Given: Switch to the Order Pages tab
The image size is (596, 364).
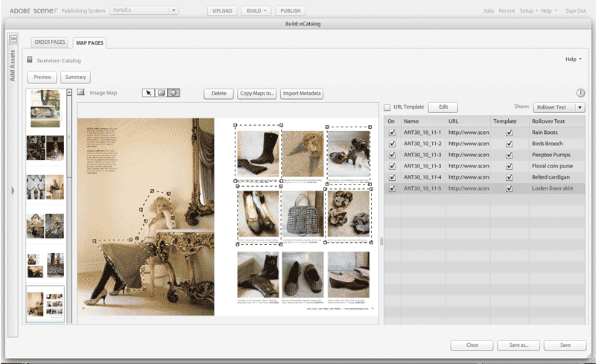Looking at the screenshot, I should click(51, 42).
